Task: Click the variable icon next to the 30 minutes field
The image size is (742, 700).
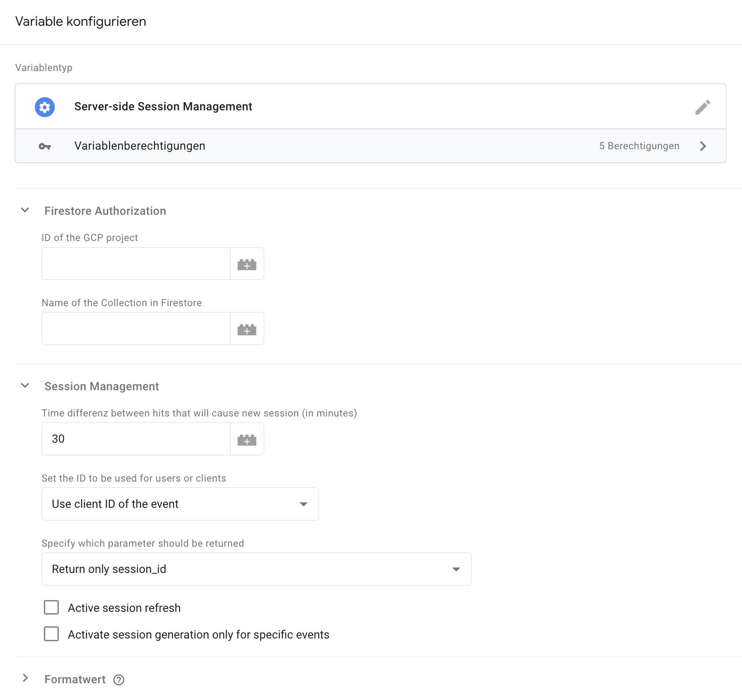Action: pos(247,439)
